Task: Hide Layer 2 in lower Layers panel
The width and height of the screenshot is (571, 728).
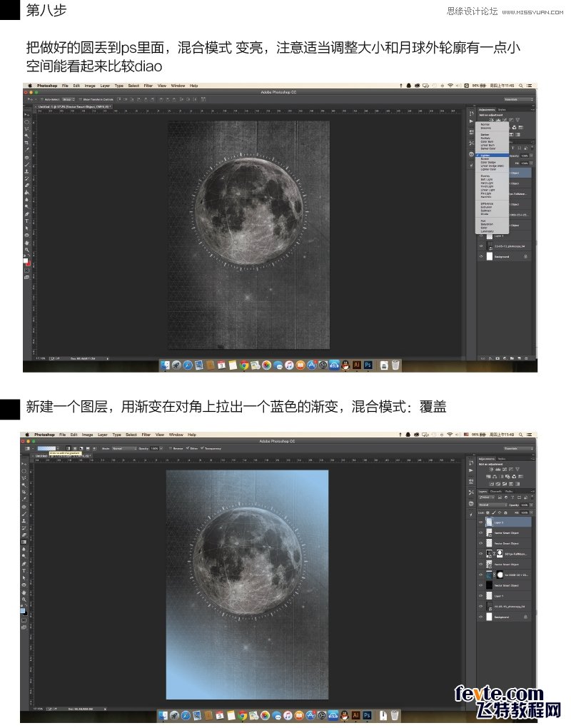Action: [481, 522]
